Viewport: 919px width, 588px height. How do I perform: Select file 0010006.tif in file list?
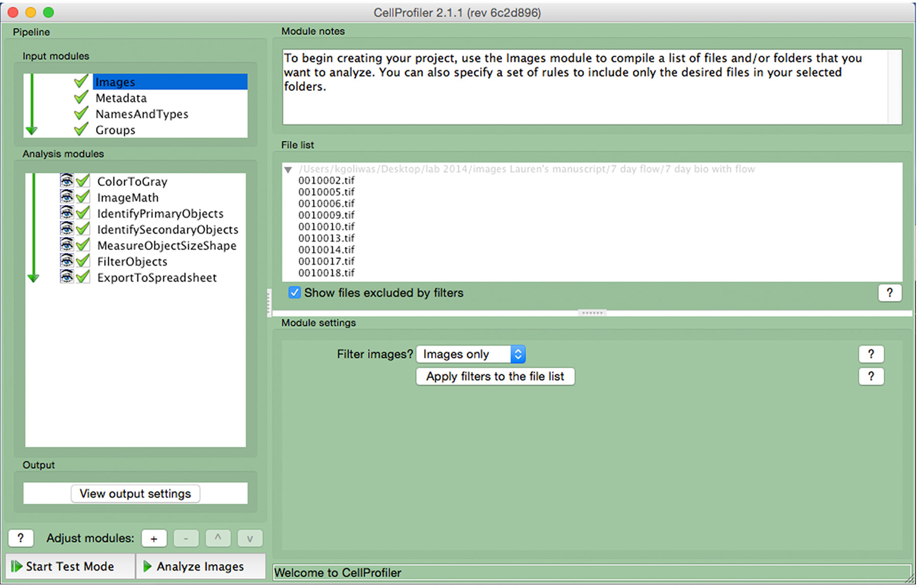(326, 204)
